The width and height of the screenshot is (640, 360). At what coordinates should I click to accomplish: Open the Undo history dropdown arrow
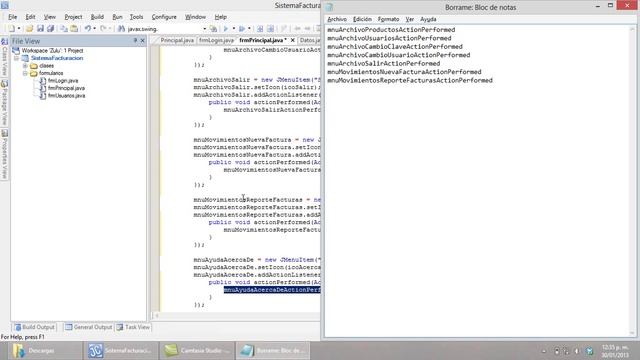(x=95, y=29)
